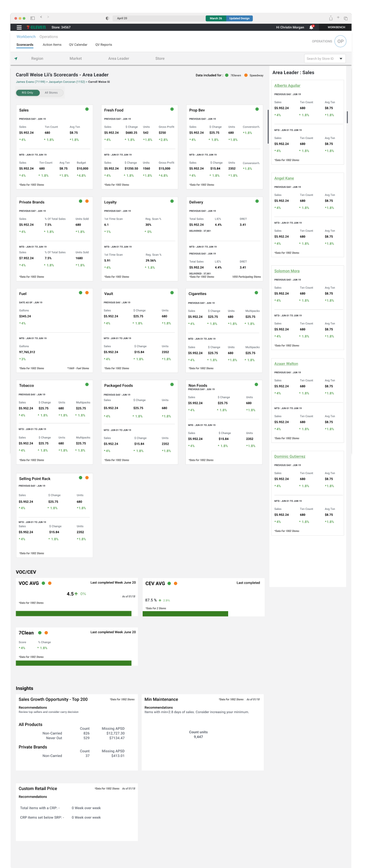Click the green dot beside VOC AVG
Viewport: 367px width, 868px height.
tap(43, 583)
